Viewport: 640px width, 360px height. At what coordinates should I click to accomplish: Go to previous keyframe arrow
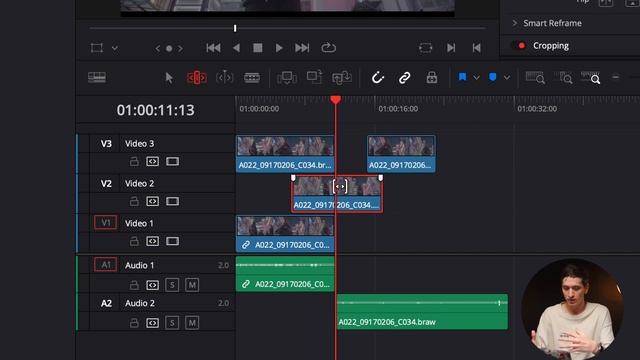pos(158,48)
